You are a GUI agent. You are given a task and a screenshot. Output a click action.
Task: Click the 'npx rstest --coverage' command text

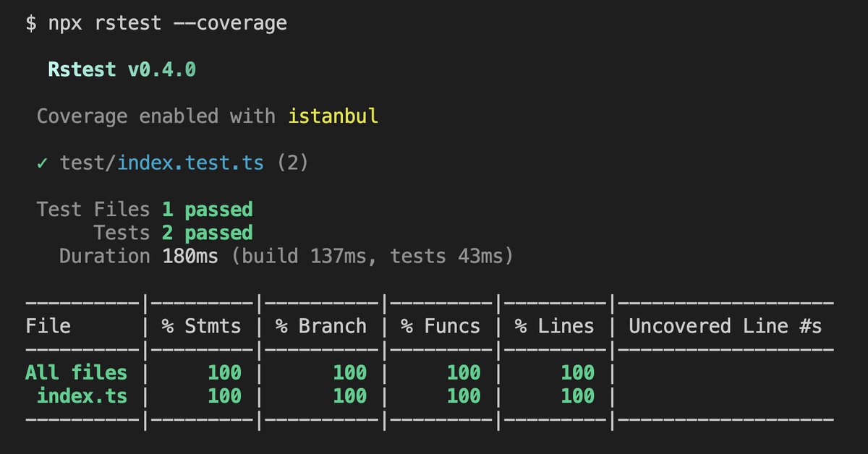(x=168, y=24)
